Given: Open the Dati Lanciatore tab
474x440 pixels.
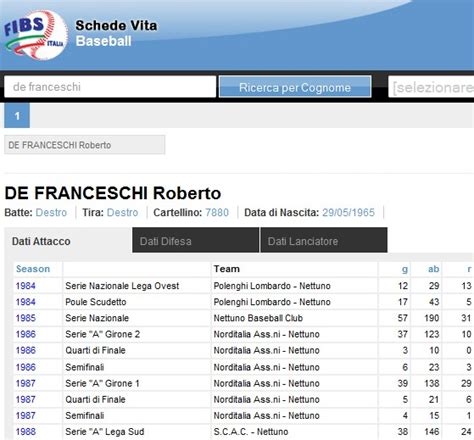Looking at the screenshot, I should pyautogui.click(x=324, y=241).
